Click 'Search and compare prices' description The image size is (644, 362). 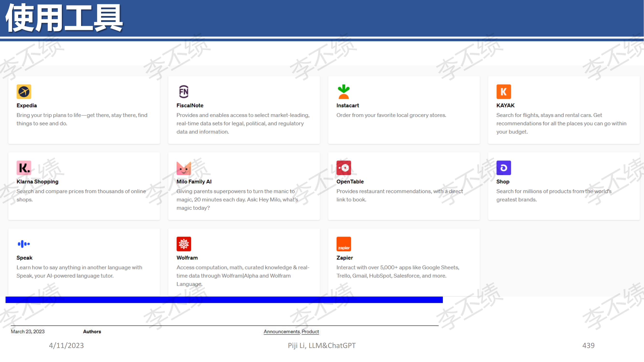(x=81, y=195)
